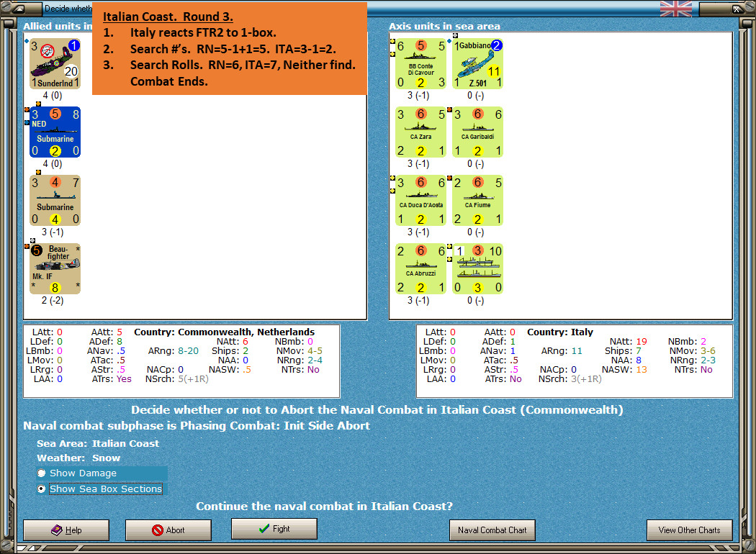Click the window menu icon in title bar
756x554 pixels.
pyautogui.click(x=19, y=8)
